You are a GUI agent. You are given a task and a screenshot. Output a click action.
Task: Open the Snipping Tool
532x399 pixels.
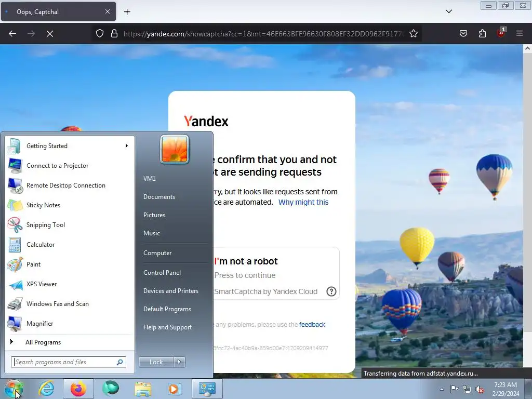(x=70, y=224)
